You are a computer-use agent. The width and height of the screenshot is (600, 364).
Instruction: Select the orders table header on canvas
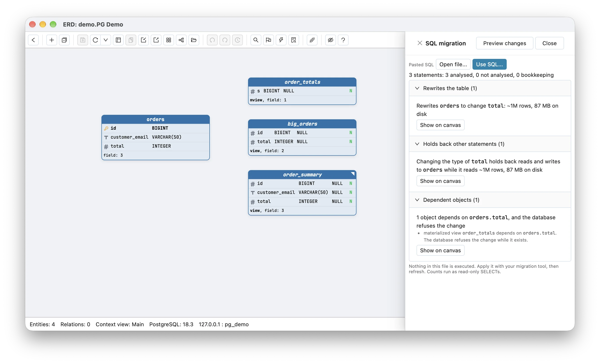click(x=156, y=119)
